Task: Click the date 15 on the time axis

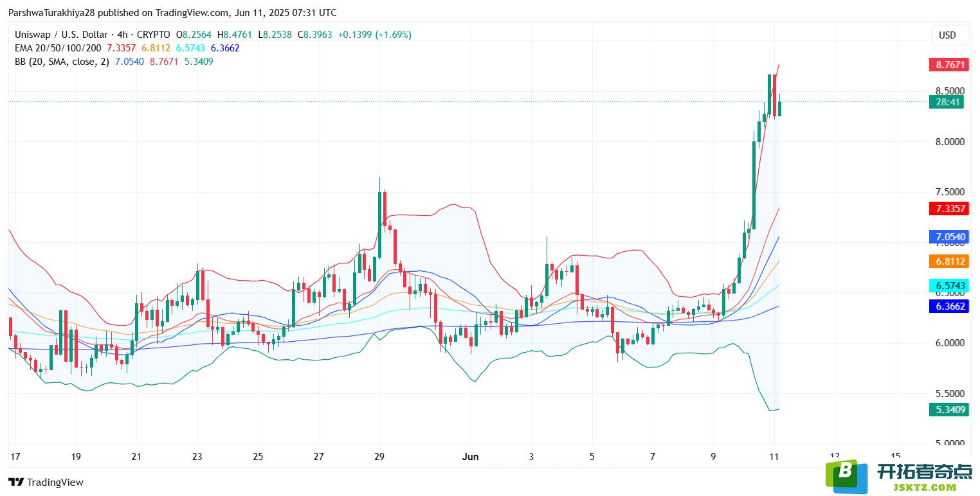Action: [x=895, y=457]
